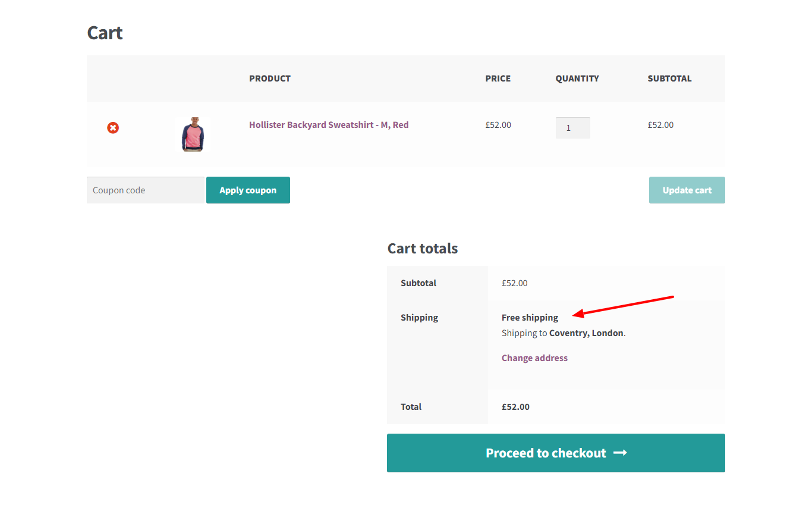
Task: Click the Shipping row label
Action: 419,317
